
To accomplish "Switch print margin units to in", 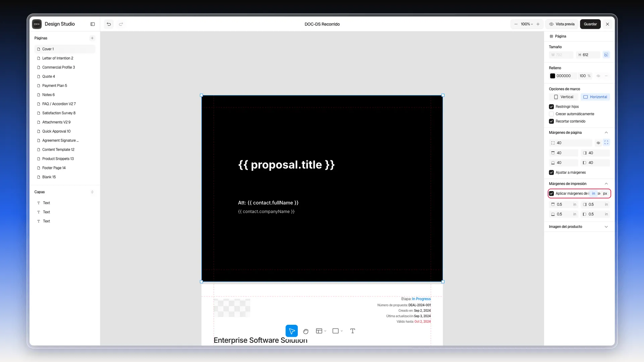I will (593, 193).
